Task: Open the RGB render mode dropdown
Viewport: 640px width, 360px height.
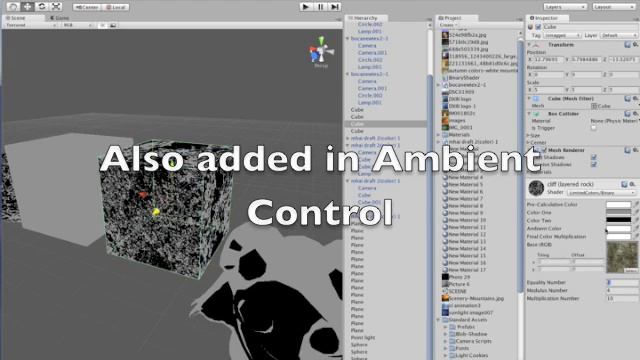Action: click(x=78, y=25)
